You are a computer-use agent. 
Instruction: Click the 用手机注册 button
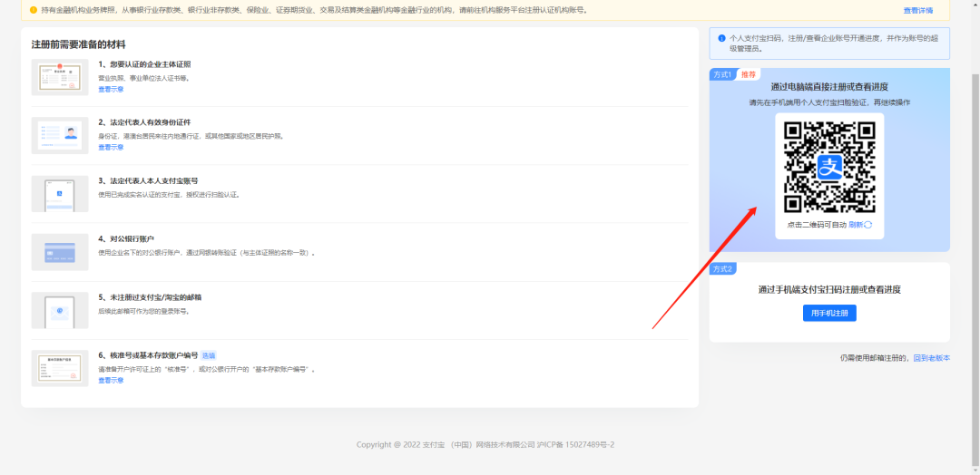(829, 314)
